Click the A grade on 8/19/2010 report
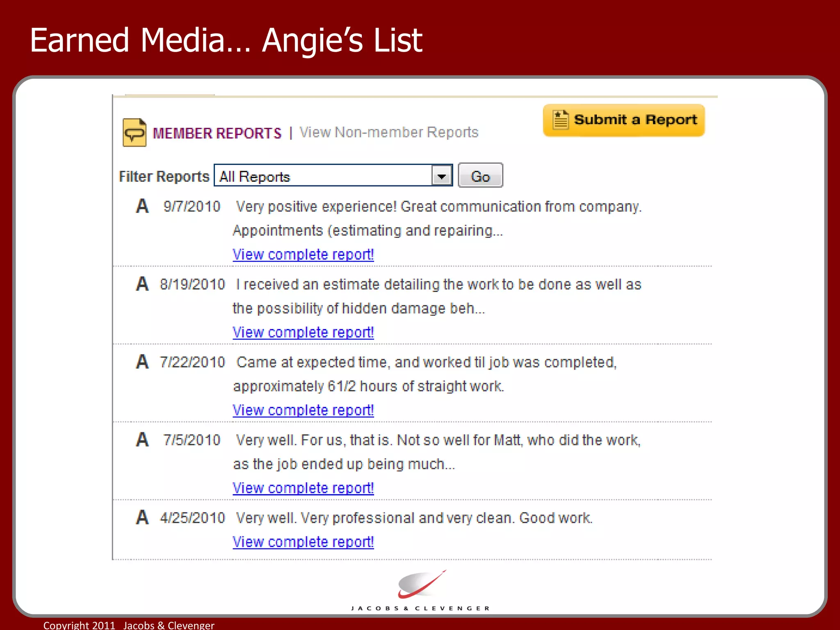The image size is (840, 630). tap(142, 284)
